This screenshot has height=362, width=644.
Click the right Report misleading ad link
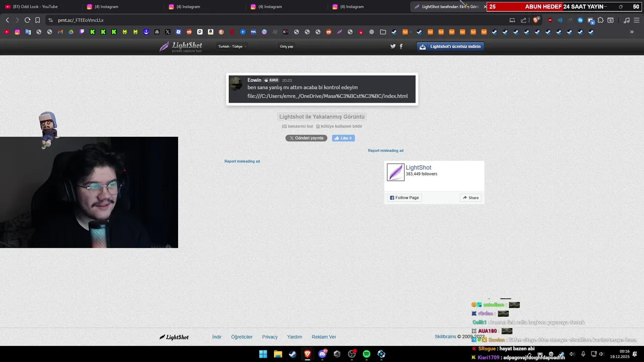[x=385, y=150]
